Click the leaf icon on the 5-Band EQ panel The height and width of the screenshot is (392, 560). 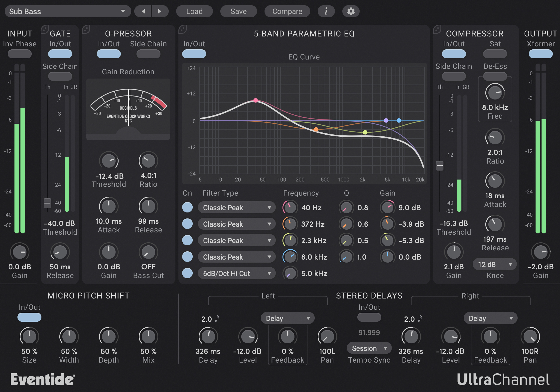pos(183,29)
